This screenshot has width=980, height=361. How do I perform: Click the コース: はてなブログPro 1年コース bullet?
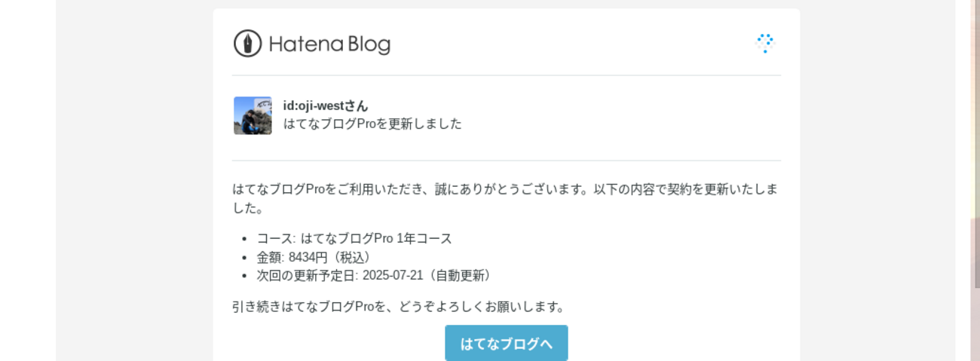click(354, 238)
